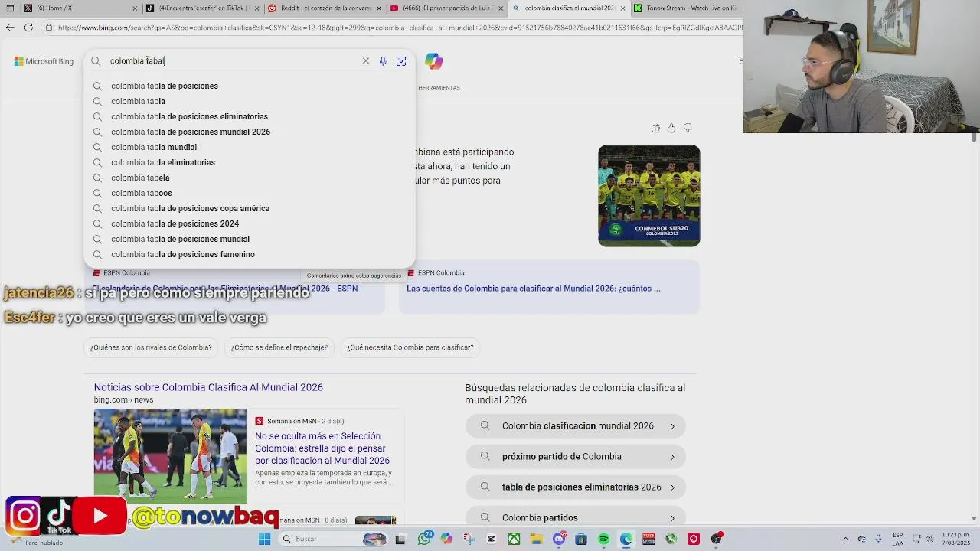Expand related 'tabla de posiciones eliminatorias 2026'
This screenshot has width=980, height=551.
(x=575, y=487)
